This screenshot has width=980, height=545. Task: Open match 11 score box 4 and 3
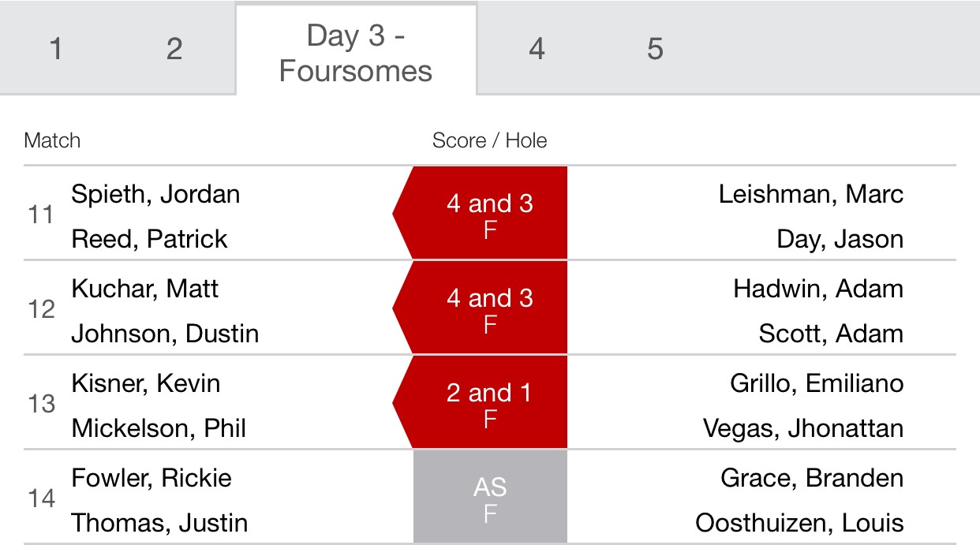pos(481,213)
